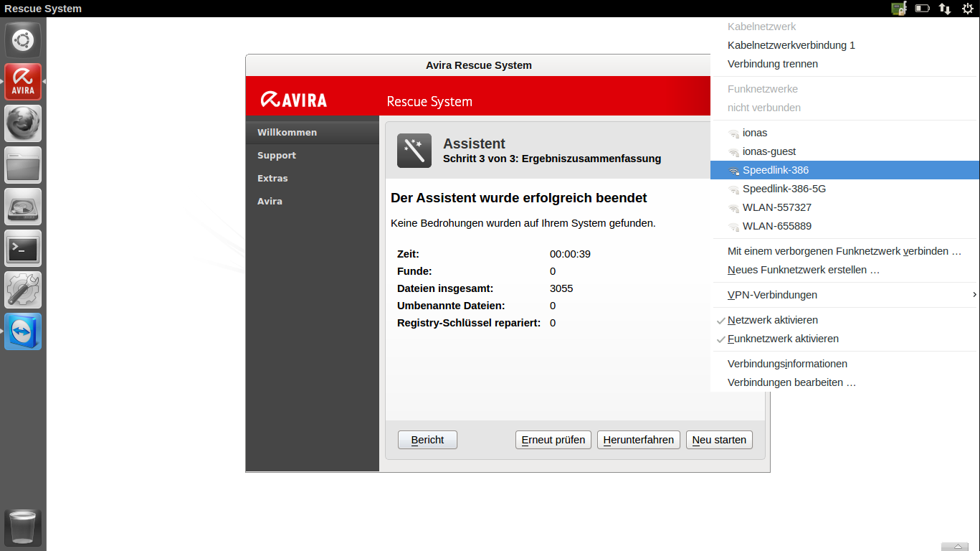The width and height of the screenshot is (980, 551).
Task: Select the WLAN-655889 network
Action: pos(845,226)
